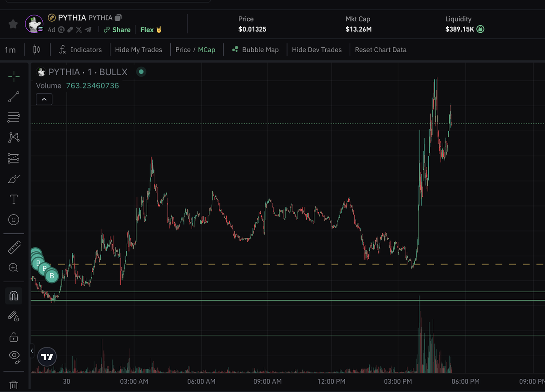Toggle Hide Dev Trades
Image resolution: width=545 pixels, height=392 pixels.
pyautogui.click(x=317, y=49)
